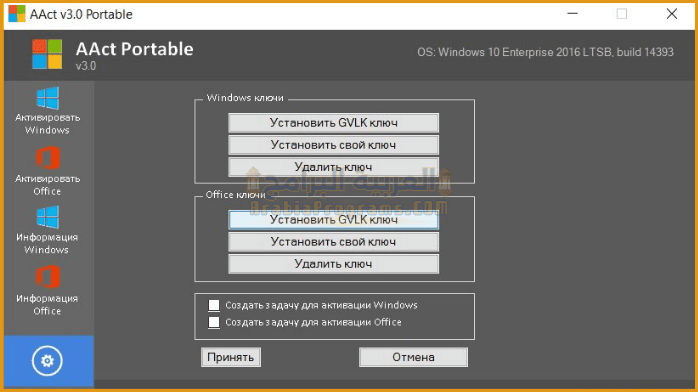Click Установить GVLK ключ in the Office ключи group

(333, 220)
